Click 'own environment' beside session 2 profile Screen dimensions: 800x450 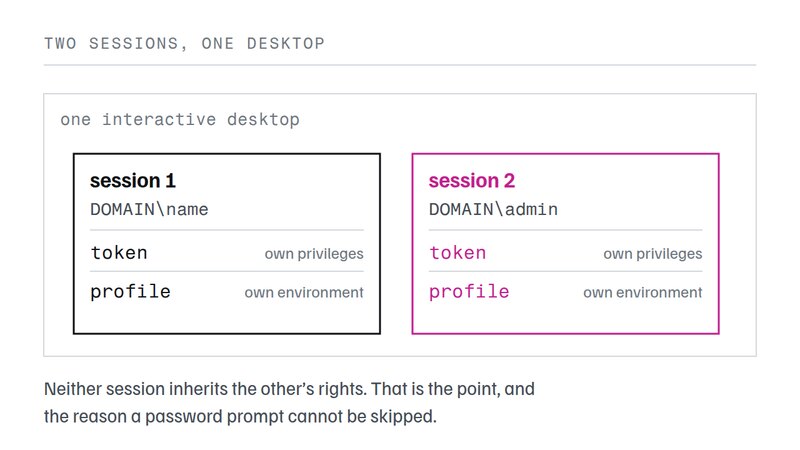click(x=643, y=292)
